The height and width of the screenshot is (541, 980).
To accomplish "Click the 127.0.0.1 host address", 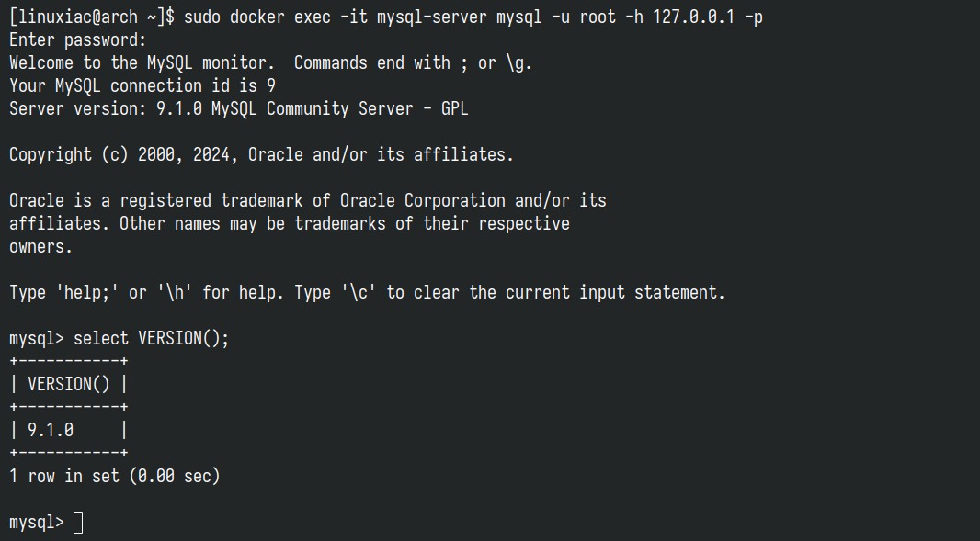I will point(694,17).
